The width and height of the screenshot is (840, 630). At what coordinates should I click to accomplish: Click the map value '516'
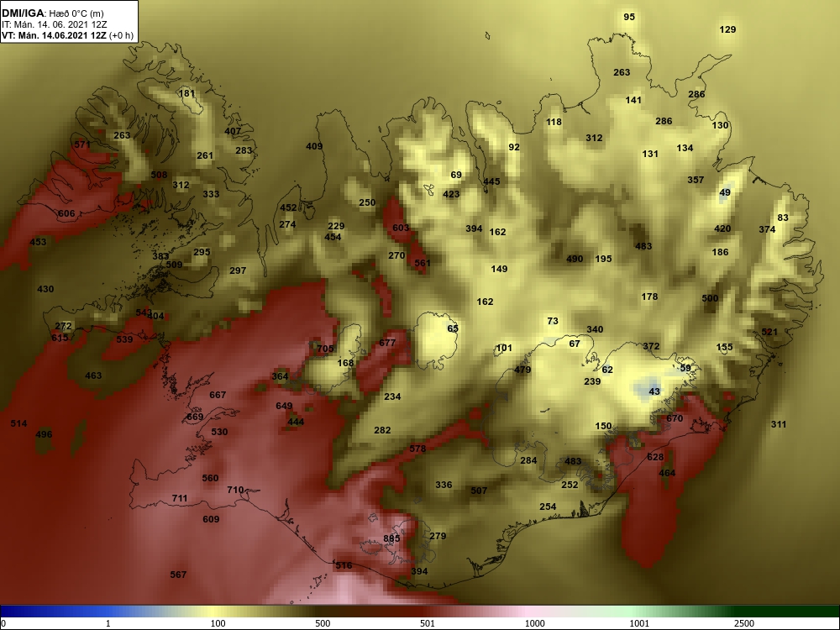coord(344,565)
